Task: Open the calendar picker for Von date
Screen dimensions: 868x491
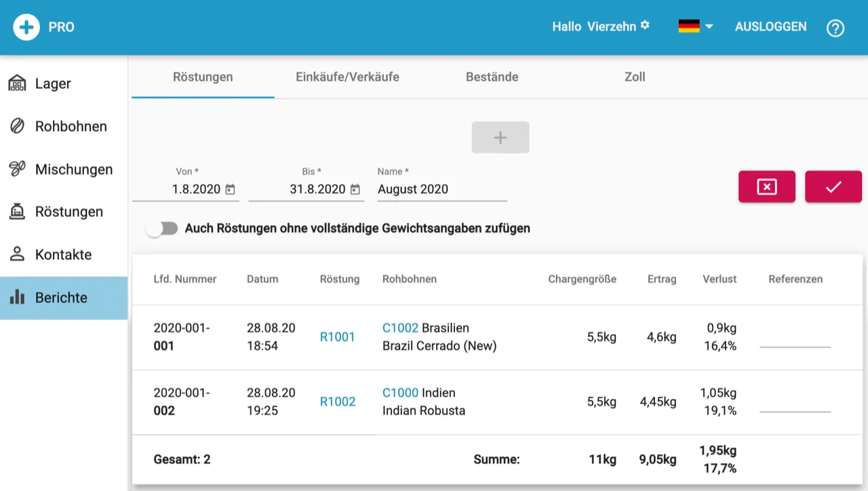Action: tap(231, 189)
